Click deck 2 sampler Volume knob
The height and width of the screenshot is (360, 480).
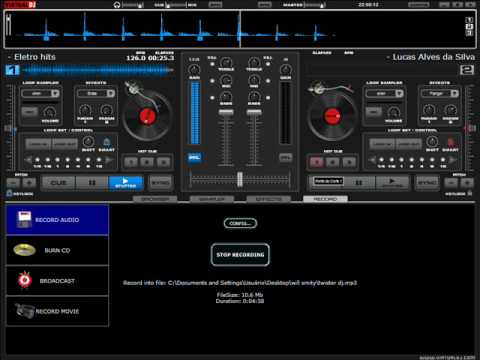[x=394, y=112]
